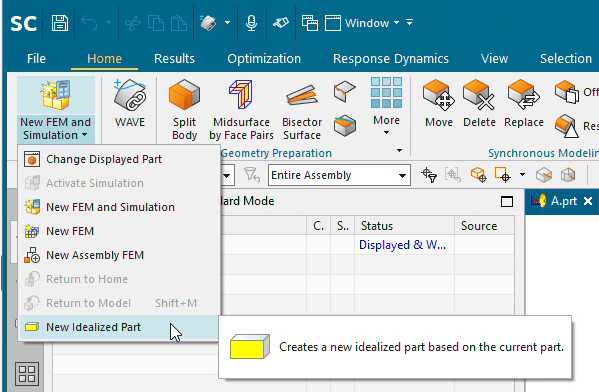
Task: Click the Copy icon in title bar
Action: click(x=155, y=23)
